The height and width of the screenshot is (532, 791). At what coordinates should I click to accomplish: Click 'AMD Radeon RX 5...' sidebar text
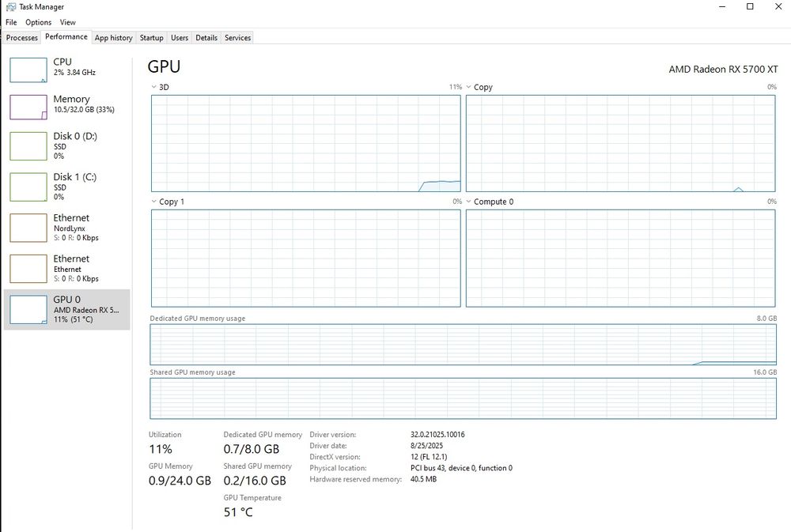tap(86, 310)
